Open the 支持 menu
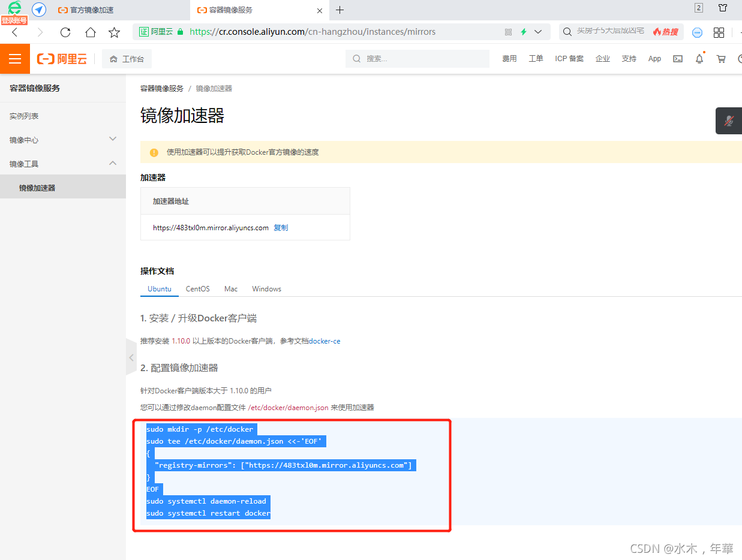Screen dimensions: 742x560 [x=629, y=59]
